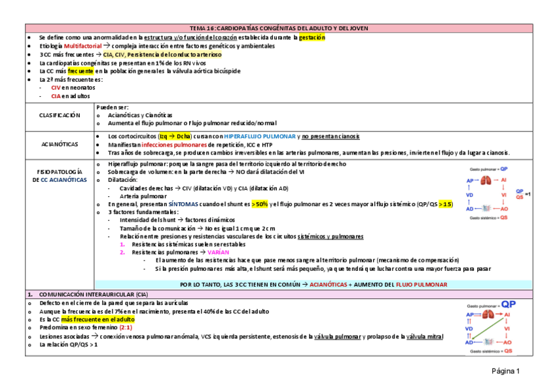Select the CLASIFICACIÓN row label
The height and width of the screenshot is (392, 555).
click(x=59, y=115)
